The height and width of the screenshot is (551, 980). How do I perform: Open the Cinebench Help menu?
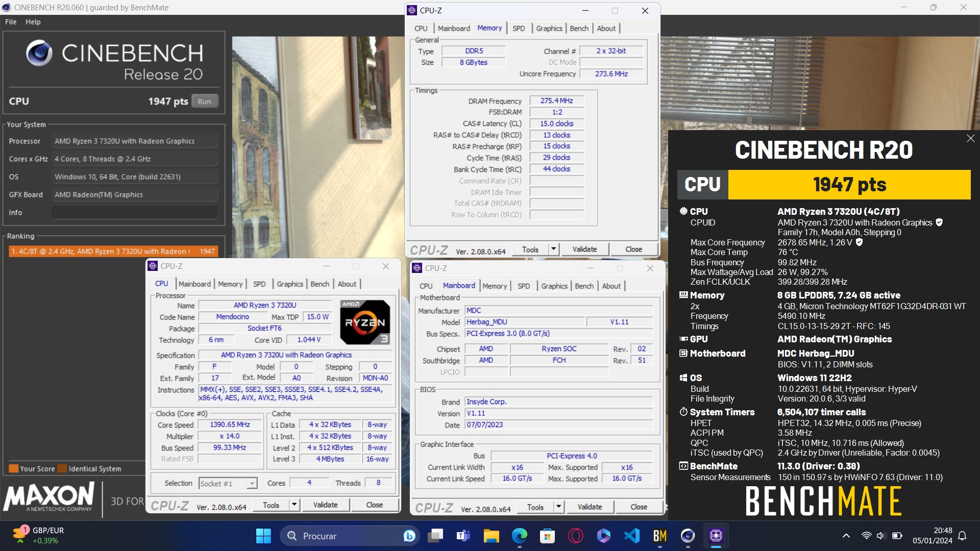(33, 22)
